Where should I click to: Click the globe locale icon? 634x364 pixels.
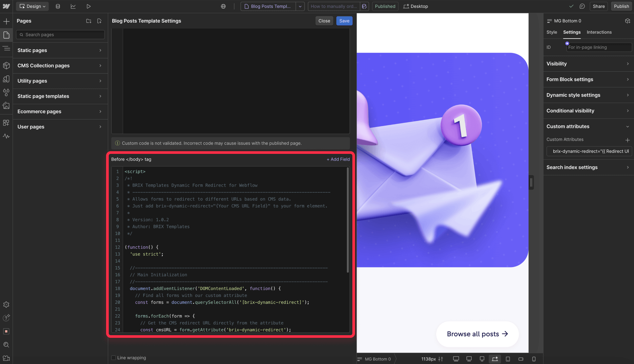(x=223, y=6)
